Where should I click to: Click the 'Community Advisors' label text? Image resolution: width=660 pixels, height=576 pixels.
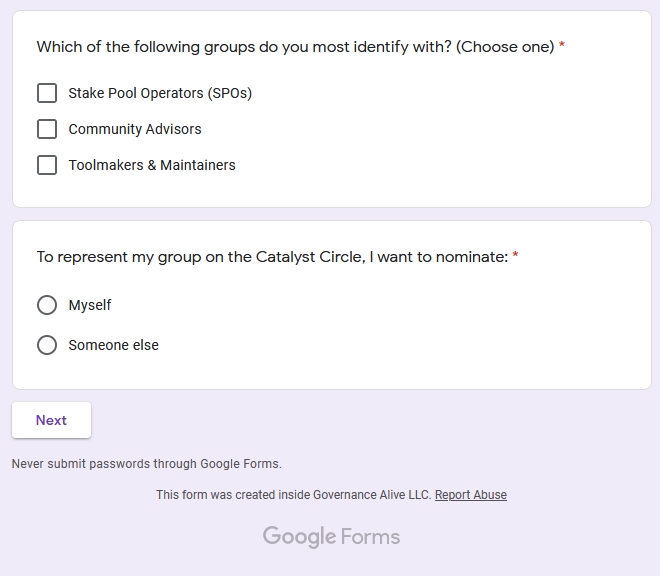pos(135,129)
